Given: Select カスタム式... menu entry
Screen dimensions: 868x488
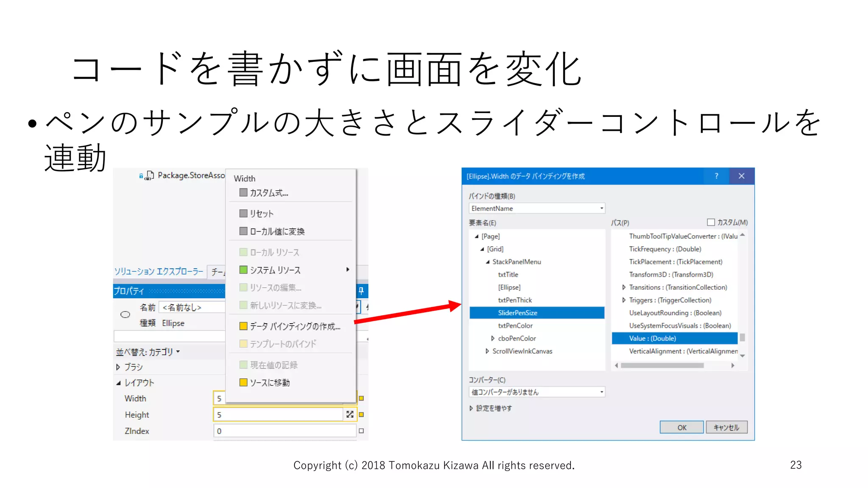Looking at the screenshot, I should coord(269,193).
